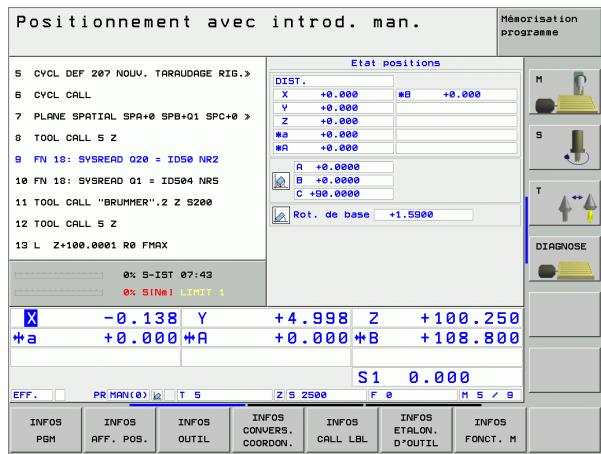Screen dimensions: 601x454
Task: Click the Rot. de base value +1.5900
Action: pyautogui.click(x=423, y=215)
